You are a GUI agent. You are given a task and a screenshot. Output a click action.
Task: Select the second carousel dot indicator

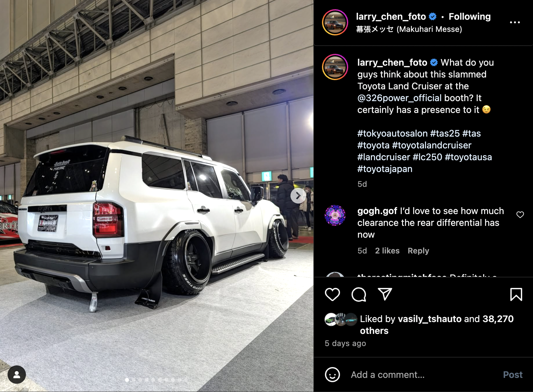pos(134,380)
